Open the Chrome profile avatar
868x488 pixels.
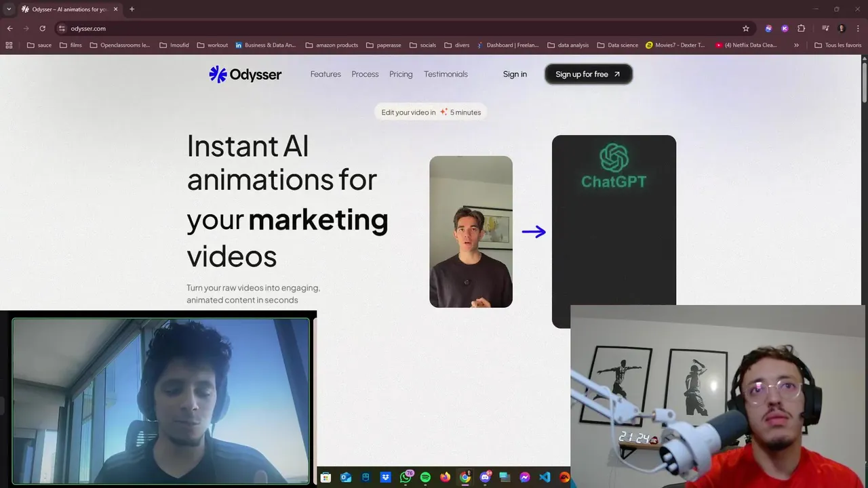[x=842, y=28]
